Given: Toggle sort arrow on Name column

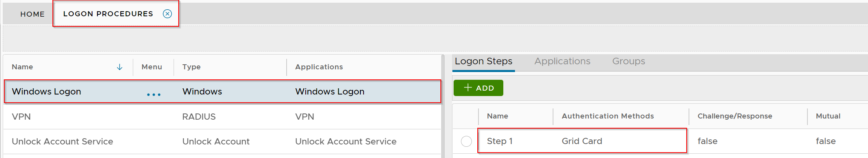Looking at the screenshot, I should pyautogui.click(x=120, y=67).
